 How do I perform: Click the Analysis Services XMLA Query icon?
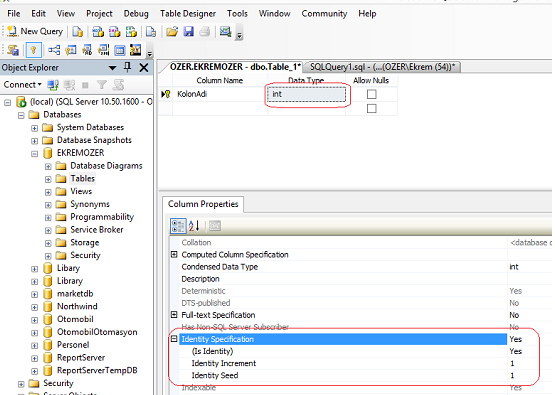pos(131,32)
